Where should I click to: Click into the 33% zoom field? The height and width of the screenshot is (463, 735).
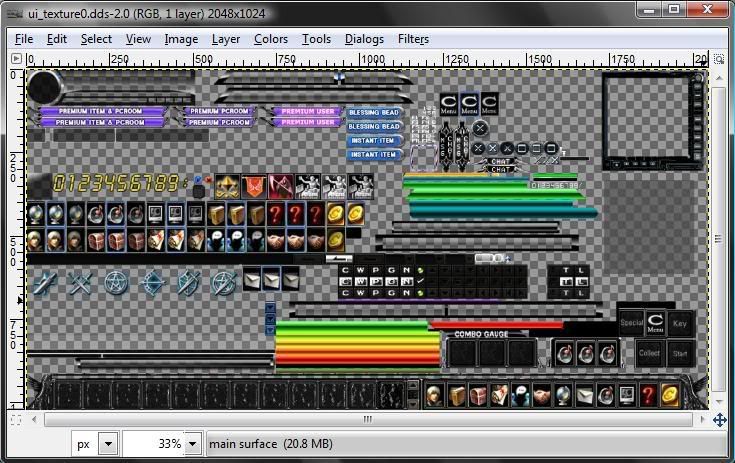point(154,443)
